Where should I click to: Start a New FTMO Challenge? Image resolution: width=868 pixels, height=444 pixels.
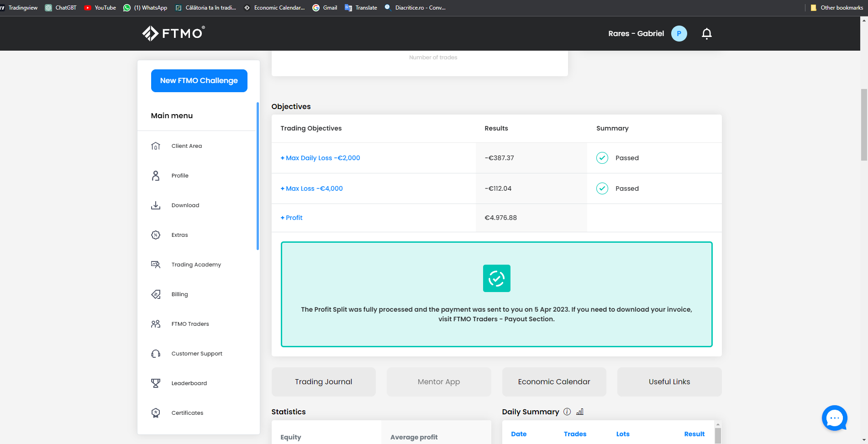pos(199,81)
